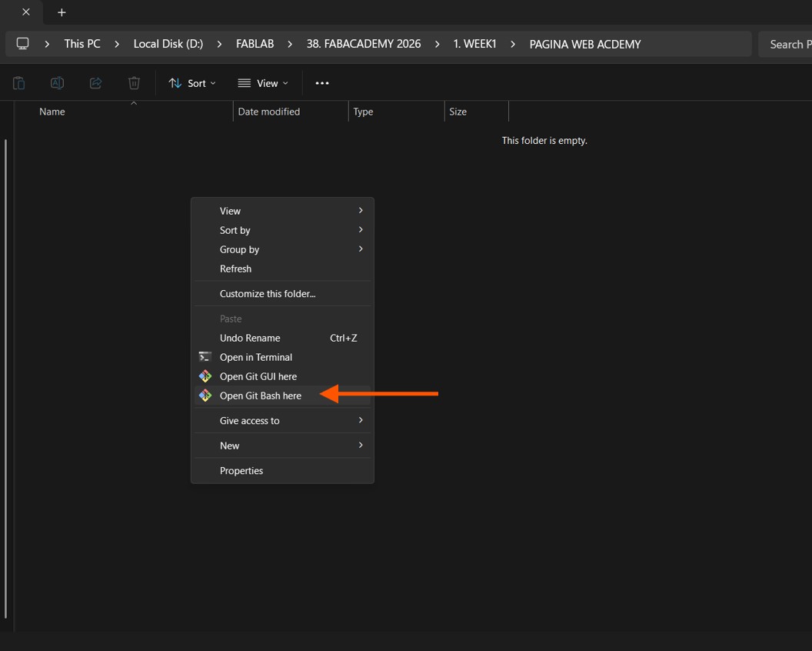Click FABLAB in the address breadcrumb

pos(255,44)
